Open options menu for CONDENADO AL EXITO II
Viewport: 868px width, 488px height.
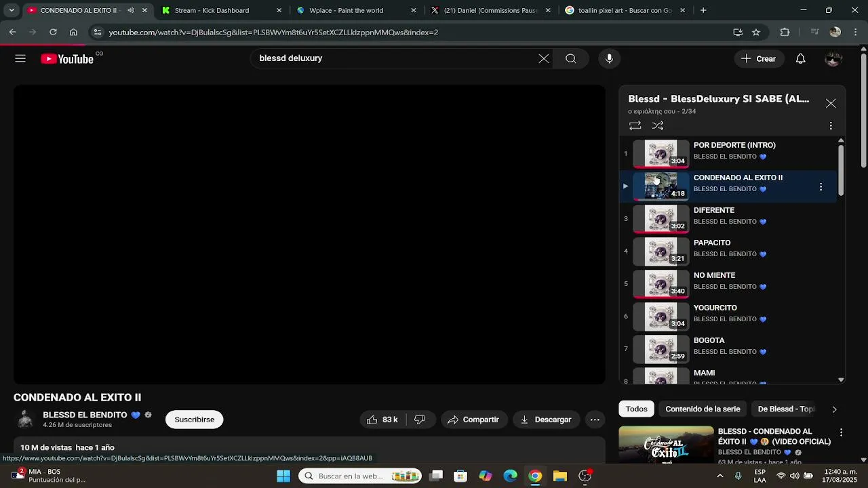821,186
